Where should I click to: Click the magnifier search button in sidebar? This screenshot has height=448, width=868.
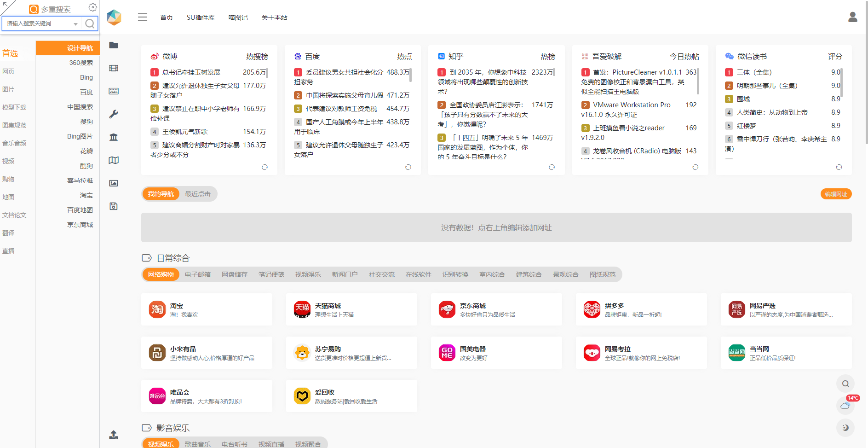click(x=90, y=23)
